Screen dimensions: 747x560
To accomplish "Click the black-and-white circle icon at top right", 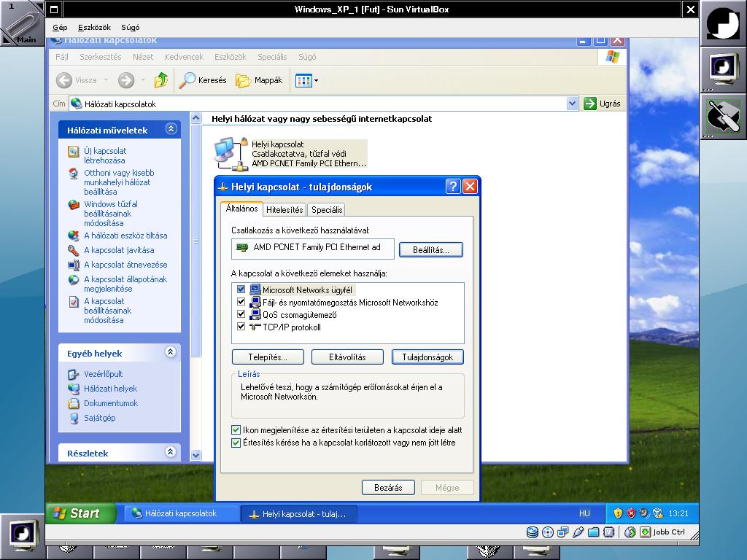I will 723,23.
